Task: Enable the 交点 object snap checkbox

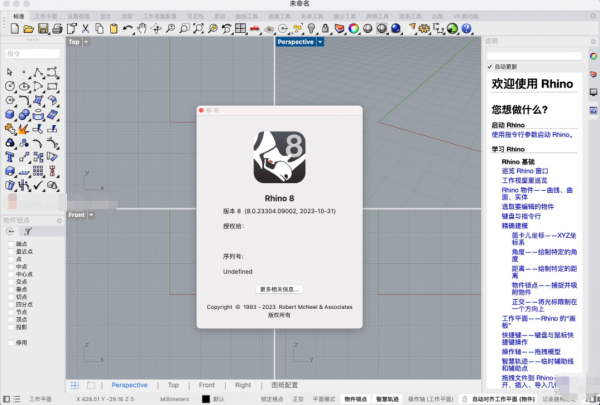Action: tap(11, 282)
